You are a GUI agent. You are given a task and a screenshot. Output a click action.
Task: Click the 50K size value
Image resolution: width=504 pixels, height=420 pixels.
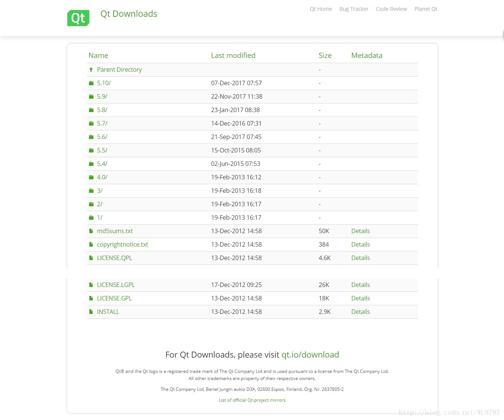pos(324,231)
